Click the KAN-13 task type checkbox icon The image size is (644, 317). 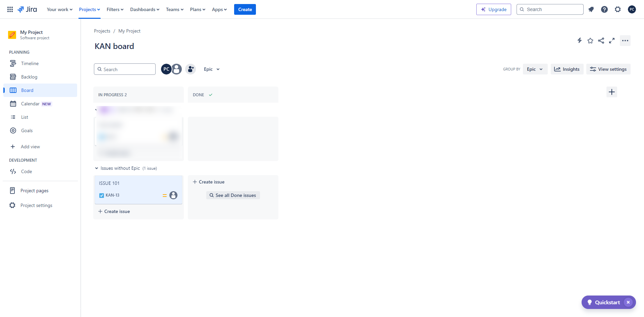(x=102, y=195)
